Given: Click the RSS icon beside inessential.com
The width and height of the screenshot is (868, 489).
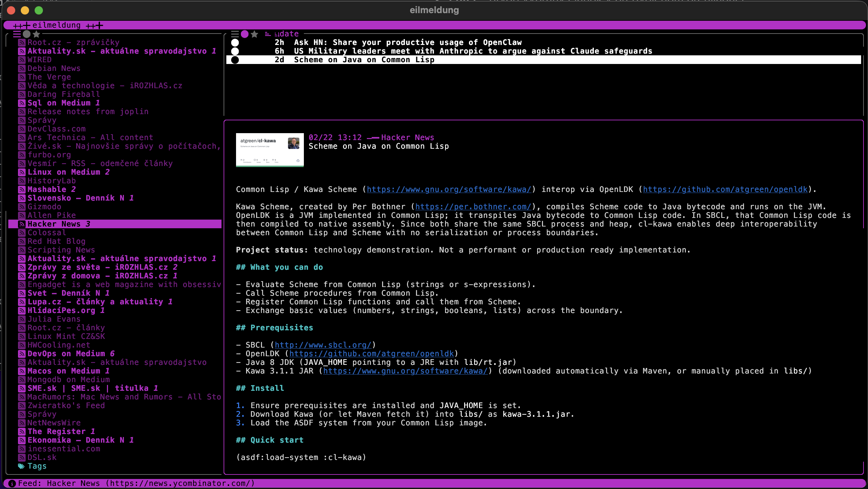Looking at the screenshot, I should [22, 449].
